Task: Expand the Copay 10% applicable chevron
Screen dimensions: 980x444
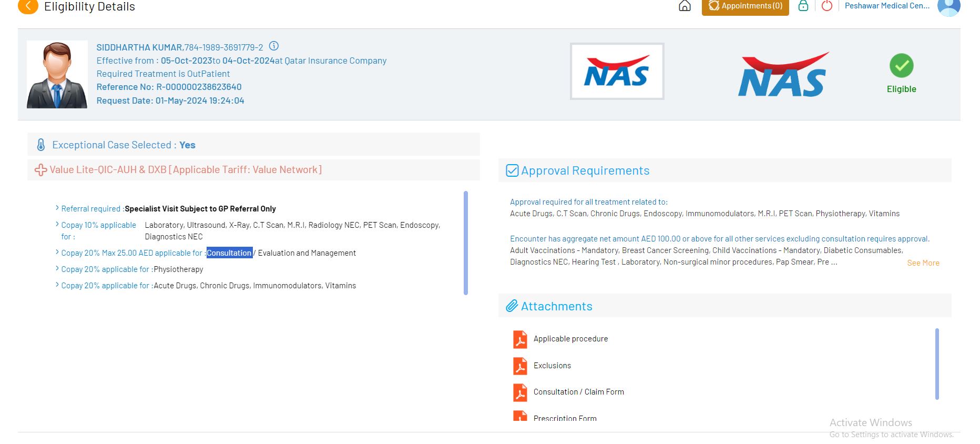Action: coord(57,225)
